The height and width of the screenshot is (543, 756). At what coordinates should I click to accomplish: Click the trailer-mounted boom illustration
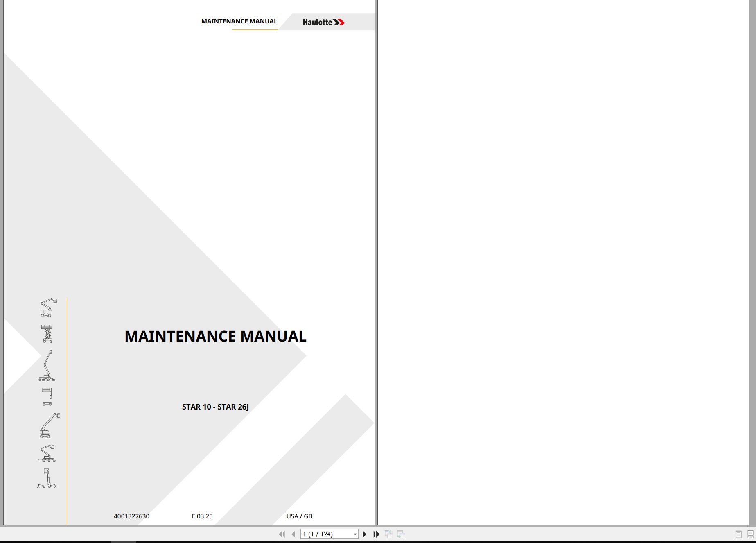tap(47, 453)
